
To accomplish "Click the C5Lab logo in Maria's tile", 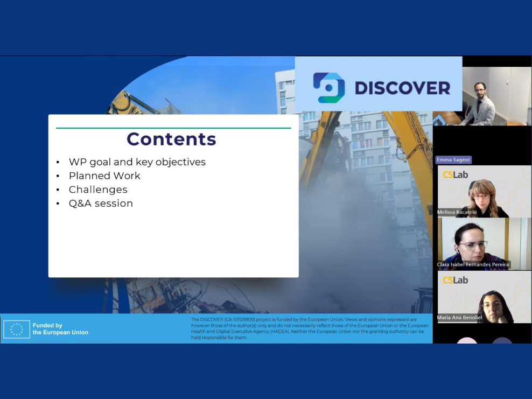I will [455, 280].
